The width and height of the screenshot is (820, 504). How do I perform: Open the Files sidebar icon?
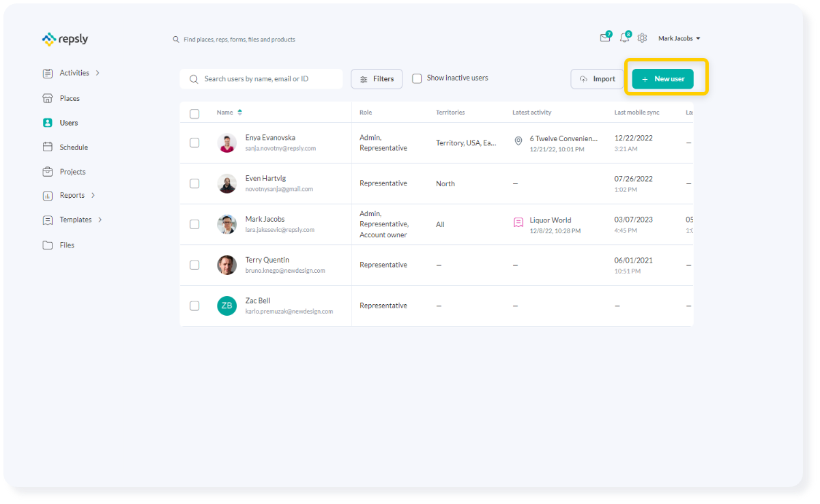click(47, 245)
